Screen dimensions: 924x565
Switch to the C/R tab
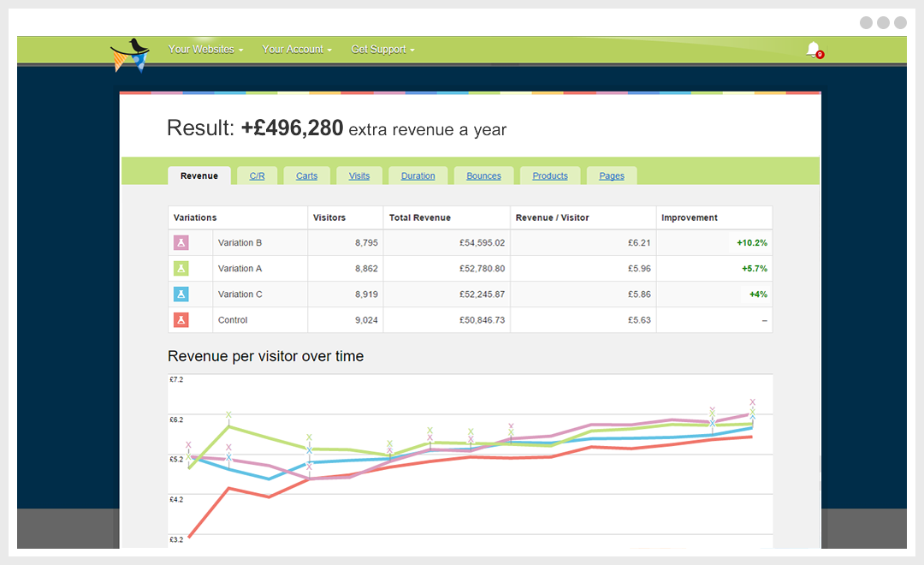257,175
